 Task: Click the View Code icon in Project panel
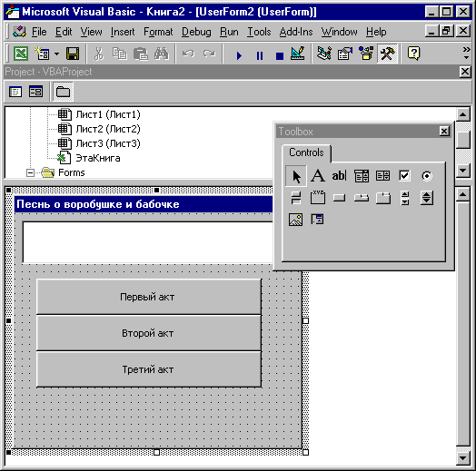pyautogui.click(x=15, y=92)
